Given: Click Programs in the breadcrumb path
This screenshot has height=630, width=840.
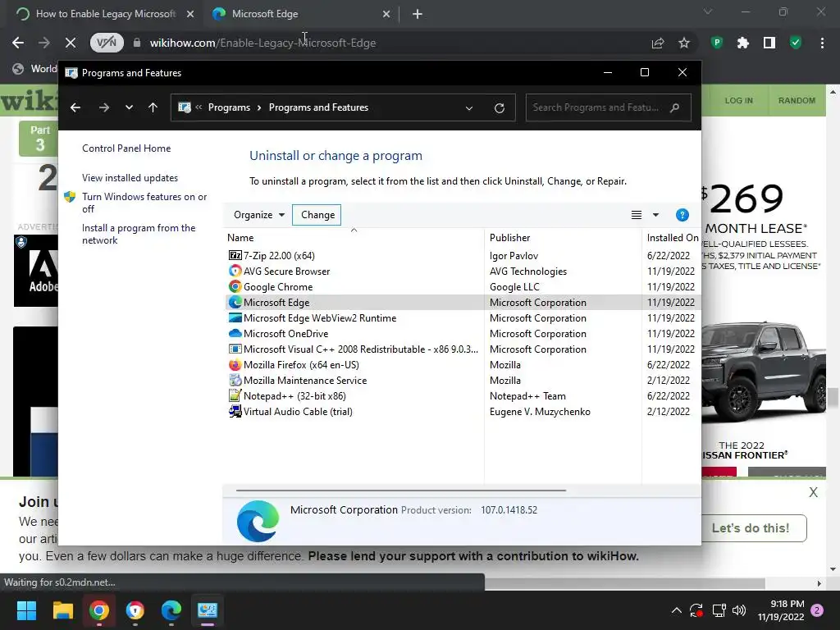Looking at the screenshot, I should (230, 107).
